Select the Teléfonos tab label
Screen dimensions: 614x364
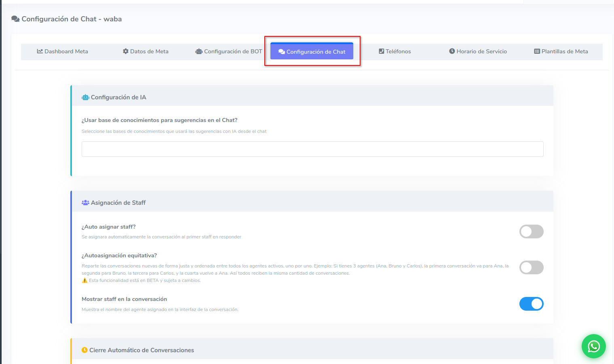coord(398,51)
